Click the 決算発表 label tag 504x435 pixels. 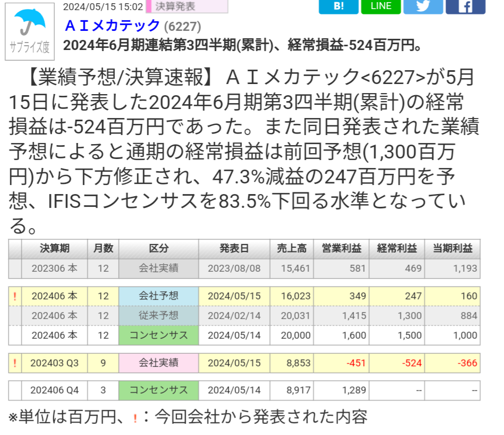point(175,7)
